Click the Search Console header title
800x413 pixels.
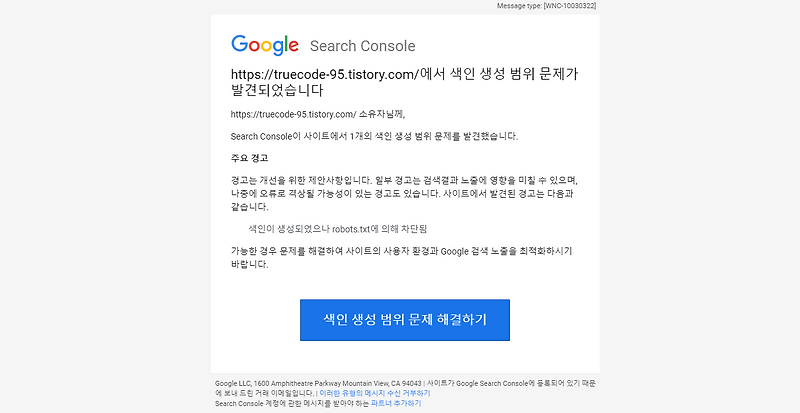[362, 46]
